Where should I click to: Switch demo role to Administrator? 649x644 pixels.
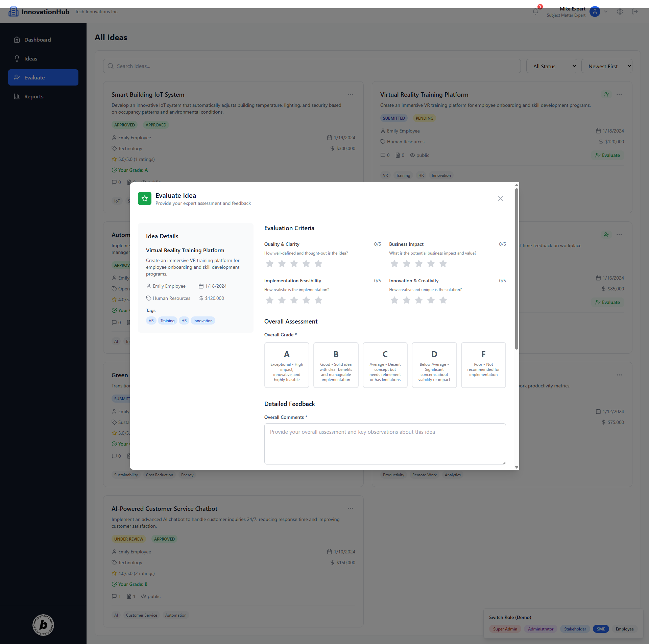tap(540, 629)
